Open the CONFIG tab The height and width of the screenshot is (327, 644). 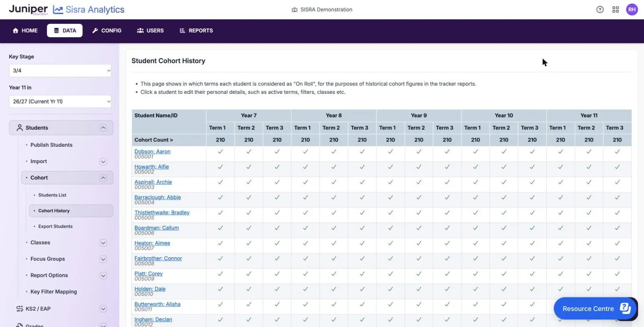click(x=107, y=30)
